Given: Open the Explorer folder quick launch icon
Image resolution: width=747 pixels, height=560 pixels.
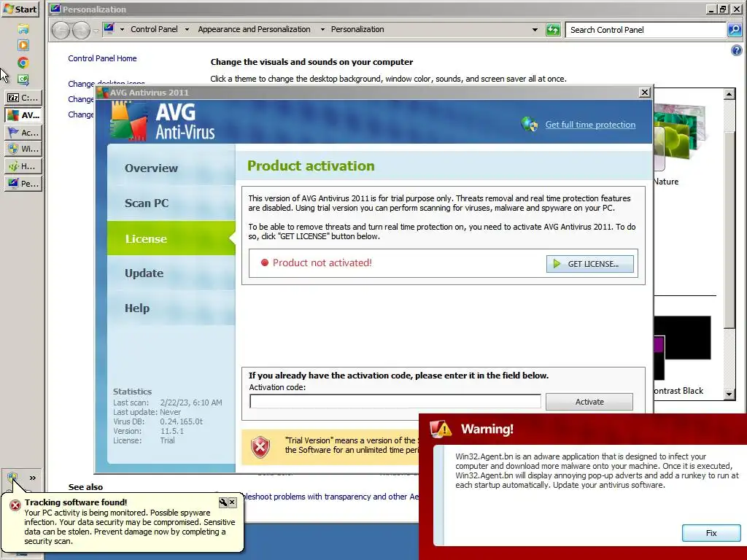Looking at the screenshot, I should point(23,29).
